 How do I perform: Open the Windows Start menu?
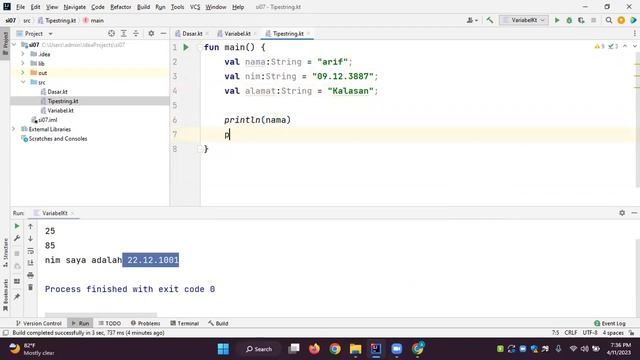(223, 349)
